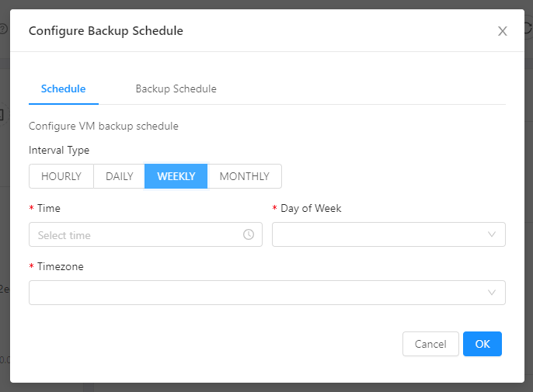Image resolution: width=533 pixels, height=392 pixels.
Task: Choose the DAILY interval option
Action: point(120,176)
